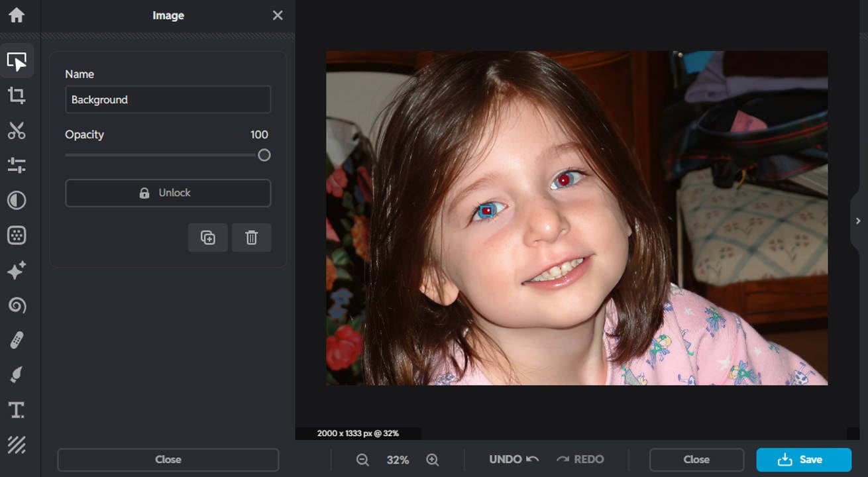
Task: Delete the Background layer
Action: click(252, 238)
